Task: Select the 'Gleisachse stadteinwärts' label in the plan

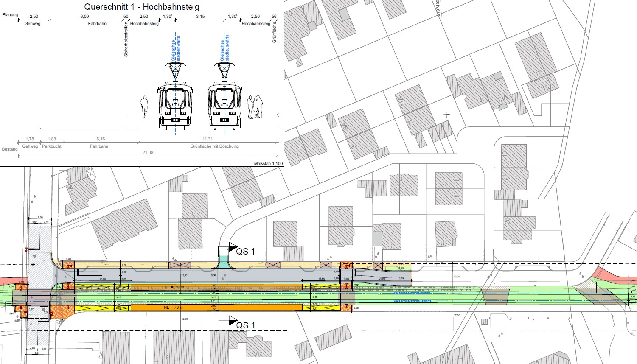Action: (411, 293)
